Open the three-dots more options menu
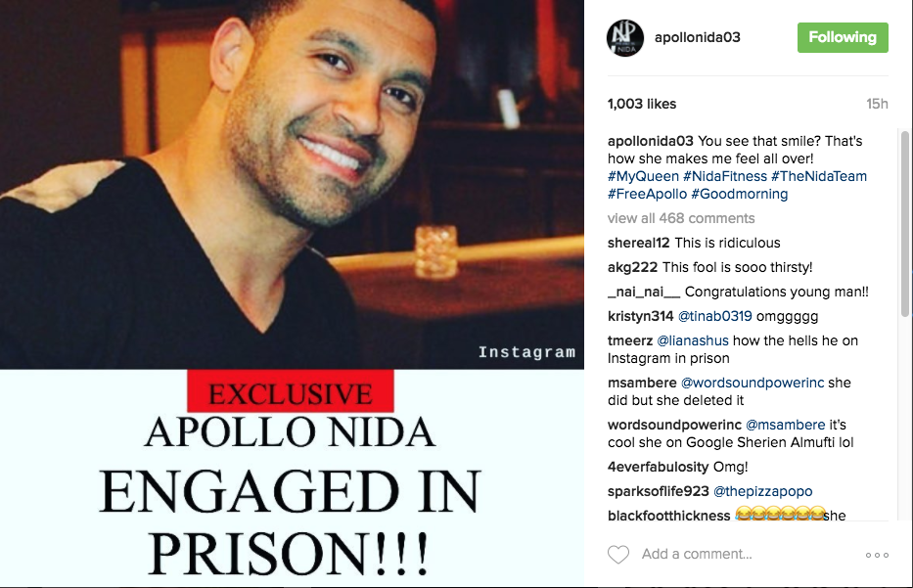This screenshot has height=588, width=913. (877, 555)
